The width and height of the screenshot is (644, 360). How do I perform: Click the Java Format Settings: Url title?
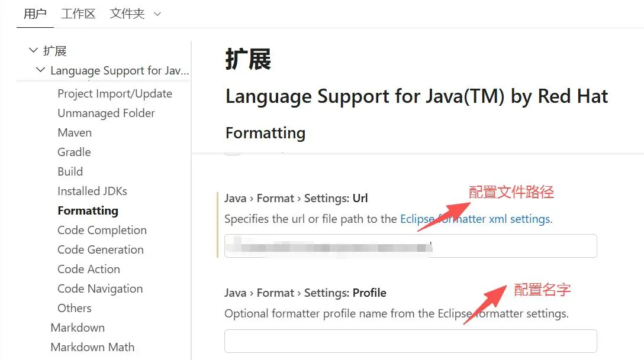(x=296, y=199)
